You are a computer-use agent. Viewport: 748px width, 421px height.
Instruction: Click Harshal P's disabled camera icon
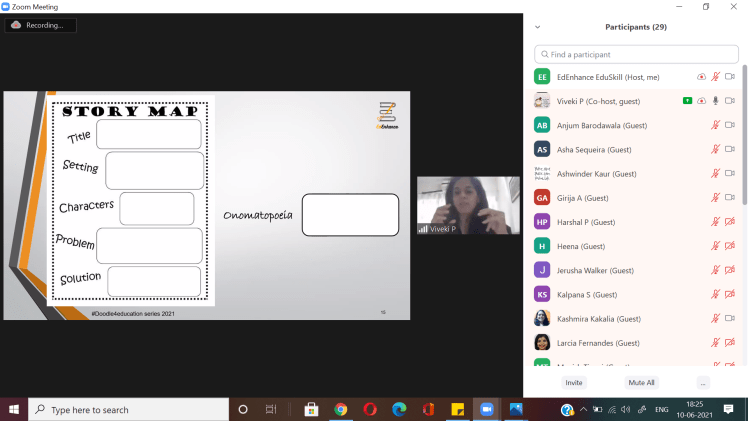coord(730,222)
